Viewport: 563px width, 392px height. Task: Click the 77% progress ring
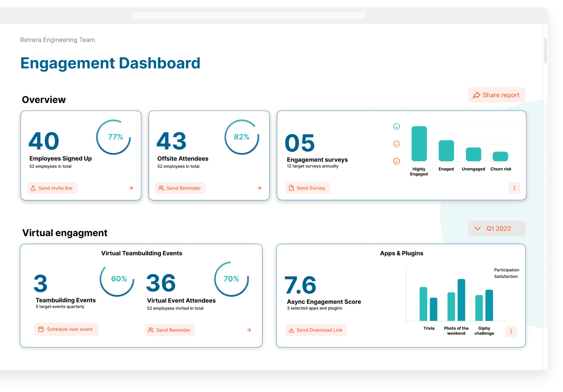click(x=114, y=137)
